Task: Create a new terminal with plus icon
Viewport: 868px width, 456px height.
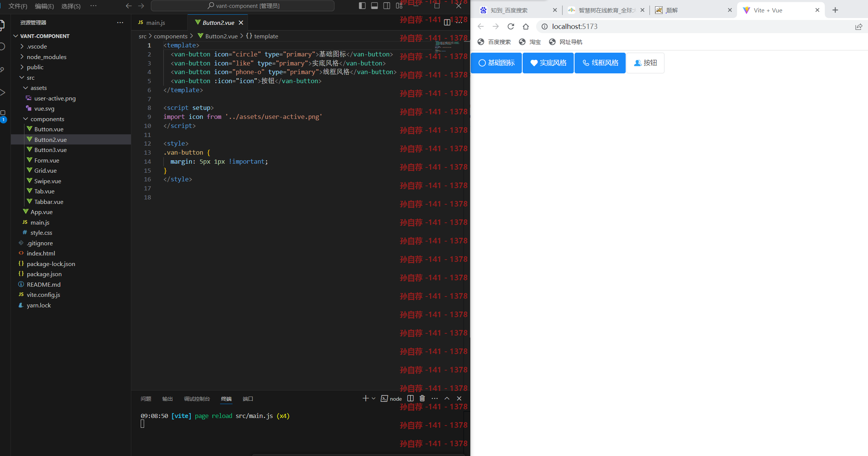Action: coord(365,398)
